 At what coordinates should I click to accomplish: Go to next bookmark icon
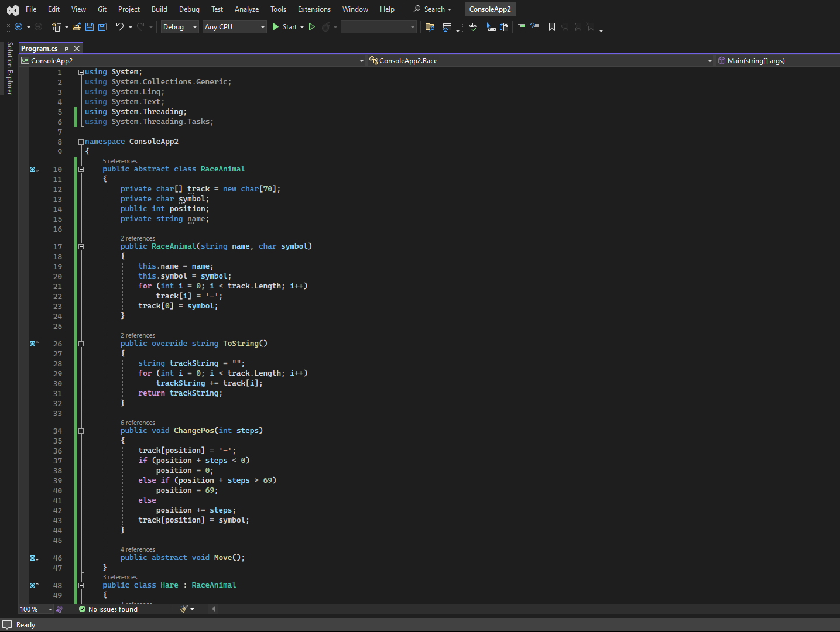(x=578, y=27)
